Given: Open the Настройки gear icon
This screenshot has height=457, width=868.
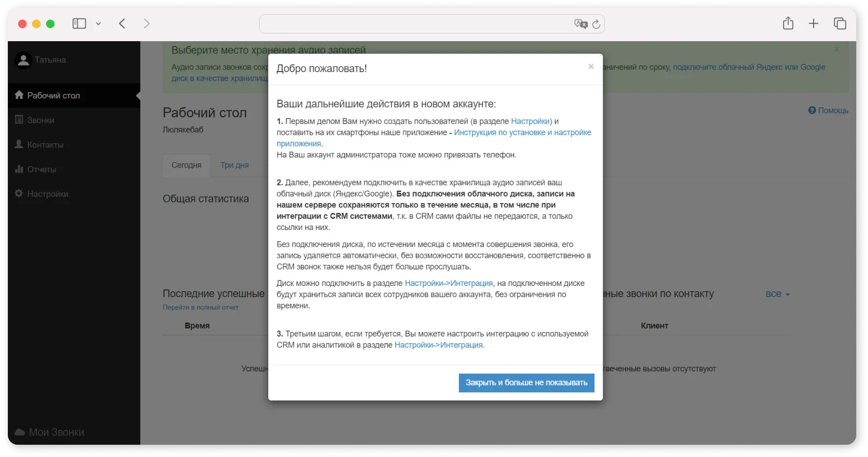Looking at the screenshot, I should [x=19, y=194].
